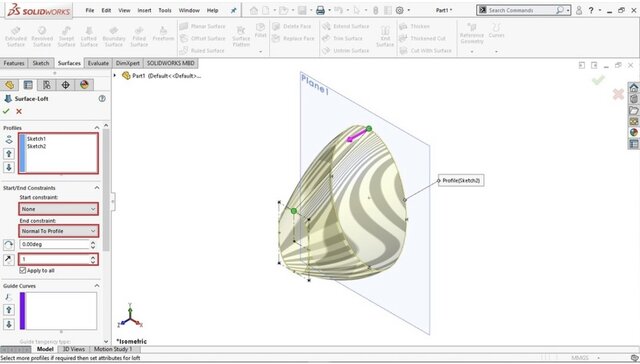Viewport: 640px width, 364px height.
Task: Switch to Evaluate ribbon tab
Action: [98, 63]
